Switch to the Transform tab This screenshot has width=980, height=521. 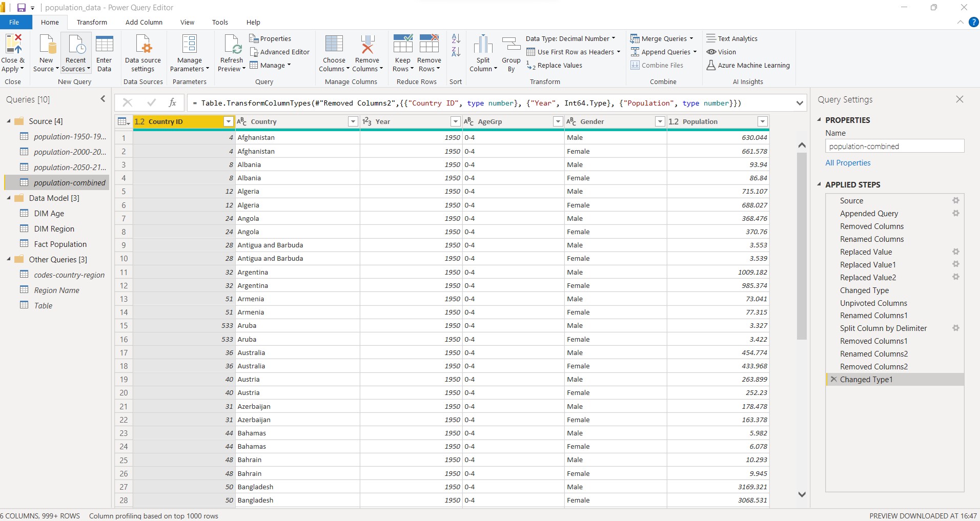(92, 22)
